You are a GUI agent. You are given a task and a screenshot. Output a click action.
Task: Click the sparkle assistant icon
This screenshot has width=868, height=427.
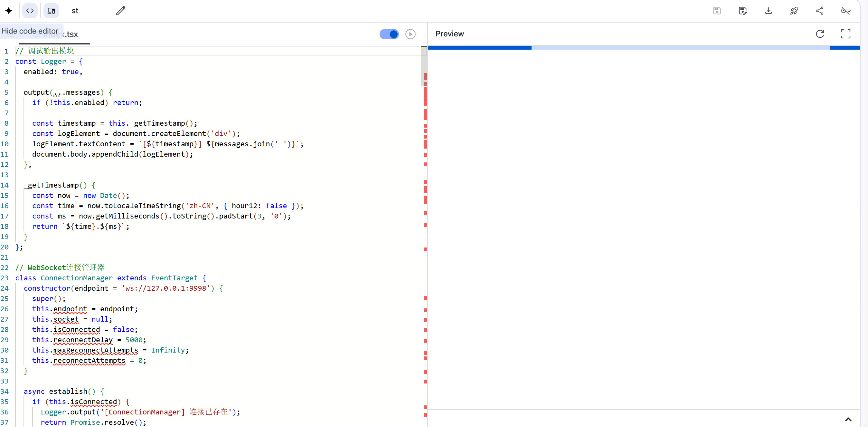(9, 11)
